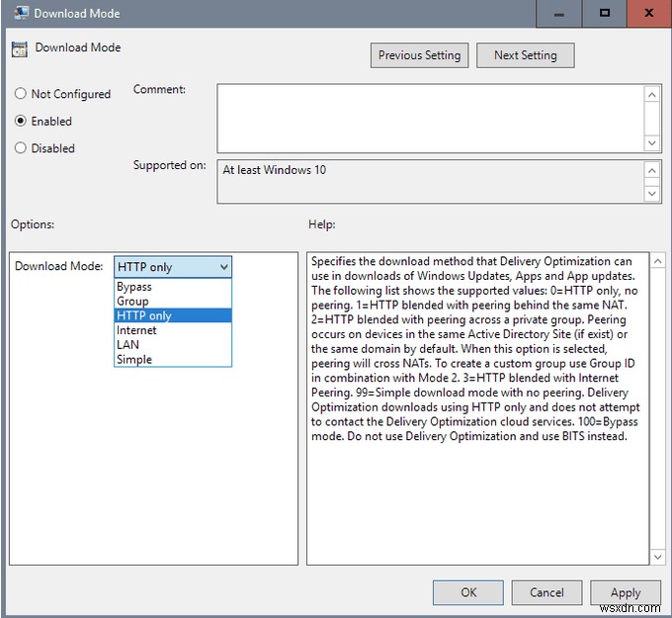
Task: Pick HTTP only in the dropdown list
Action: [173, 315]
